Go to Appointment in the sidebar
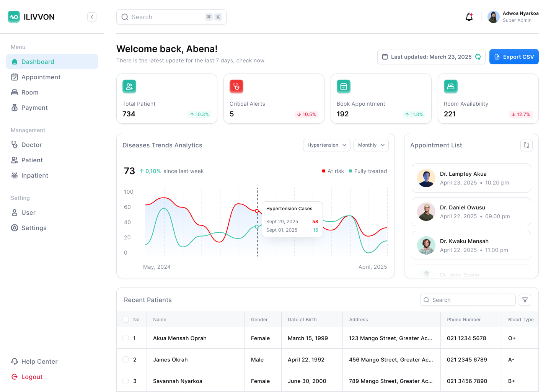551x392 pixels. point(41,77)
